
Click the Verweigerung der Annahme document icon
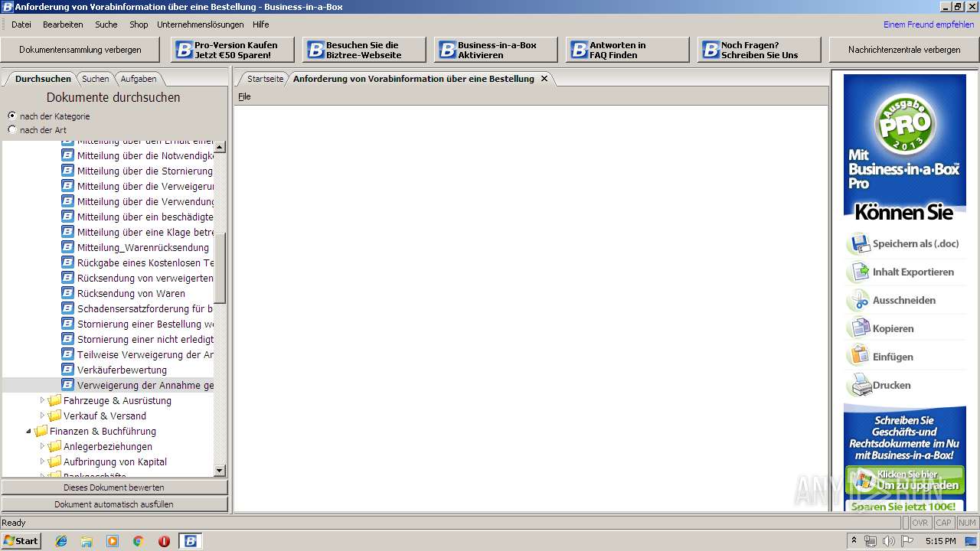[68, 385]
